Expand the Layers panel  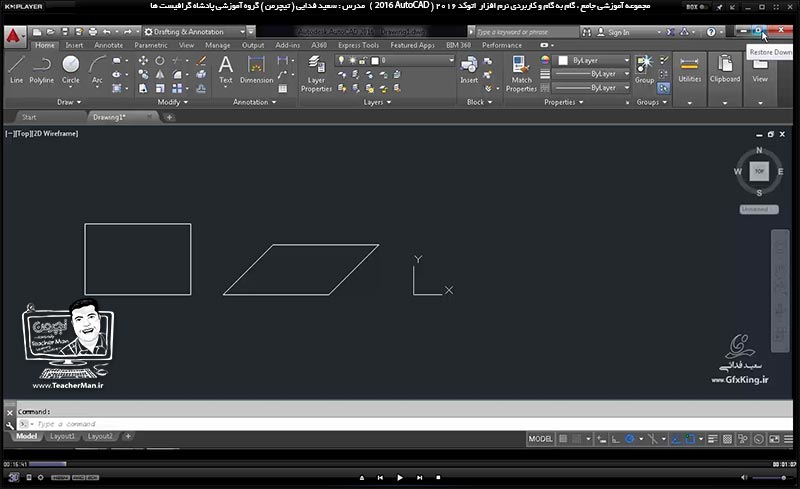(x=377, y=102)
